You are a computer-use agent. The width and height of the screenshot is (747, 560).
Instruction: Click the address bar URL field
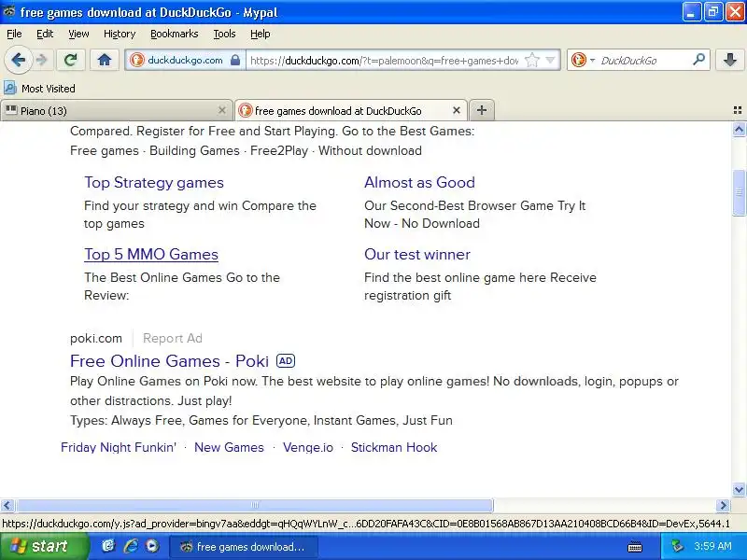384,61
